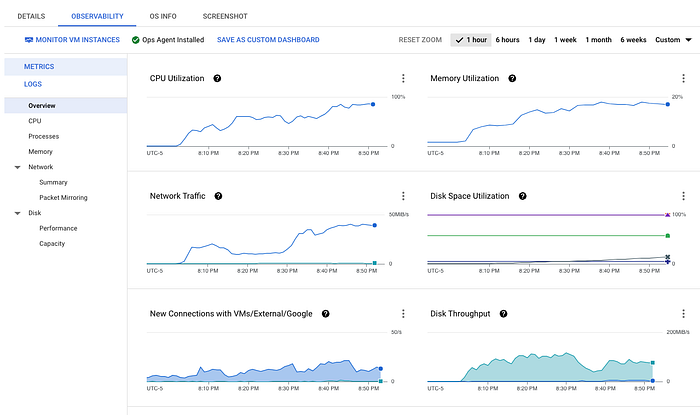
Task: Click Network Traffic help icon
Action: click(218, 196)
